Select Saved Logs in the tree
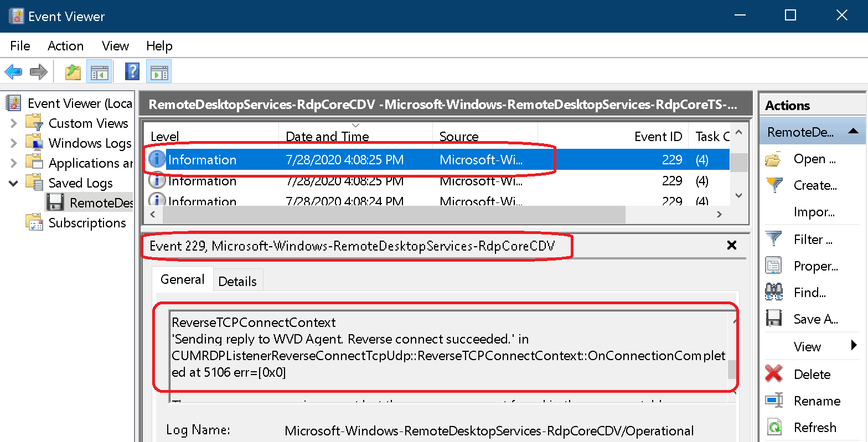Image resolution: width=868 pixels, height=442 pixels. (80, 183)
